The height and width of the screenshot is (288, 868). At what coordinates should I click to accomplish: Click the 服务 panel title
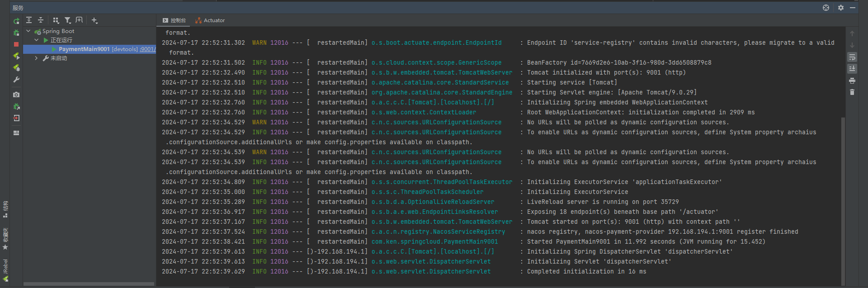(18, 8)
